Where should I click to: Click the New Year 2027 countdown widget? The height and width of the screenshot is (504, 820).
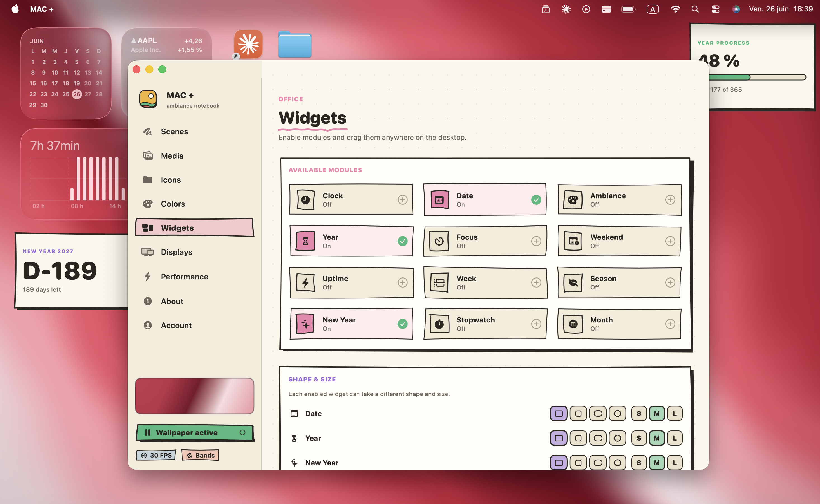coord(71,271)
